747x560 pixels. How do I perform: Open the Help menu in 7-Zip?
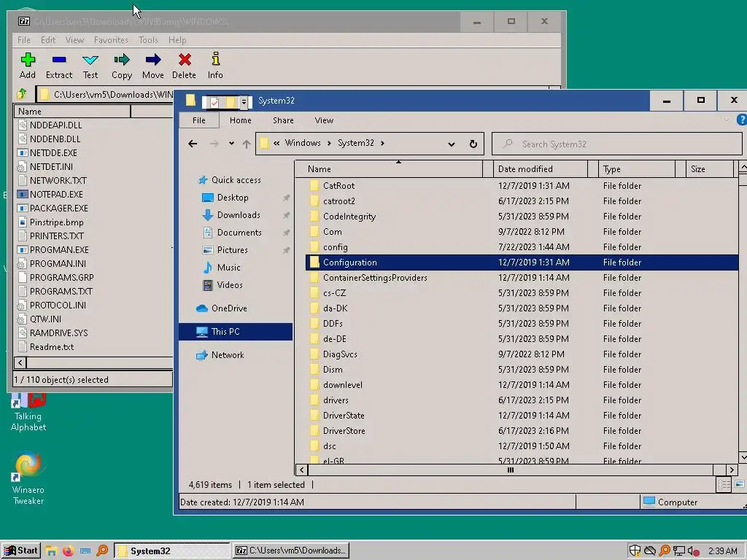click(177, 40)
